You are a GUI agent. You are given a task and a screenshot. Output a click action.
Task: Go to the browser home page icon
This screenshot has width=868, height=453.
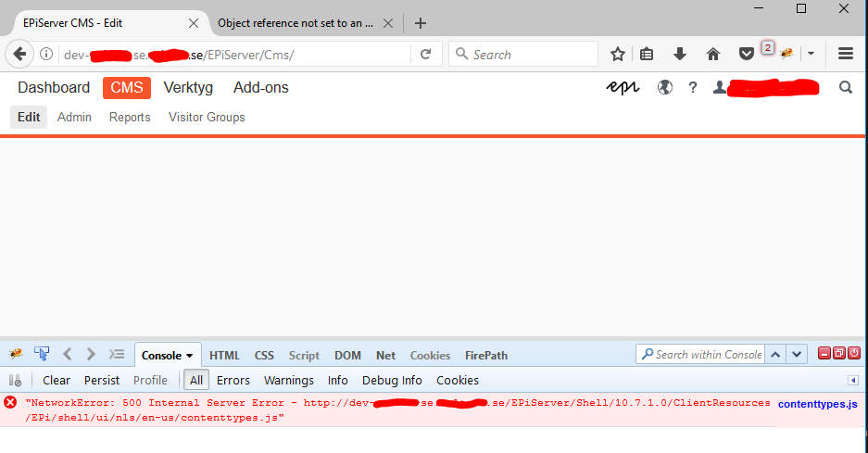point(713,55)
